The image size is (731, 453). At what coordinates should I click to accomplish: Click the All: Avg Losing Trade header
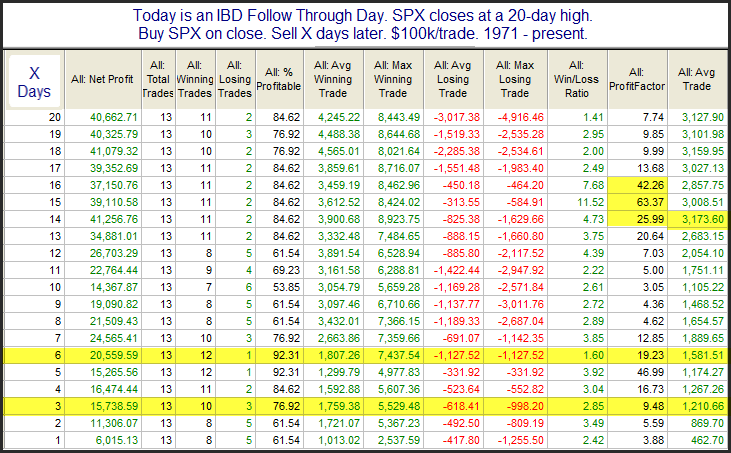tap(453, 80)
